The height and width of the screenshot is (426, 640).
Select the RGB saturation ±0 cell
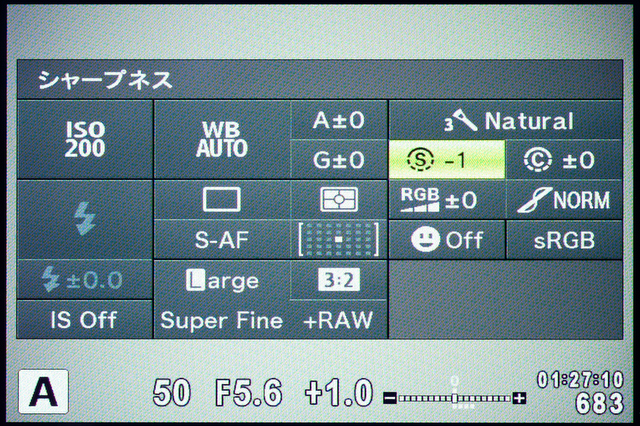(x=447, y=200)
